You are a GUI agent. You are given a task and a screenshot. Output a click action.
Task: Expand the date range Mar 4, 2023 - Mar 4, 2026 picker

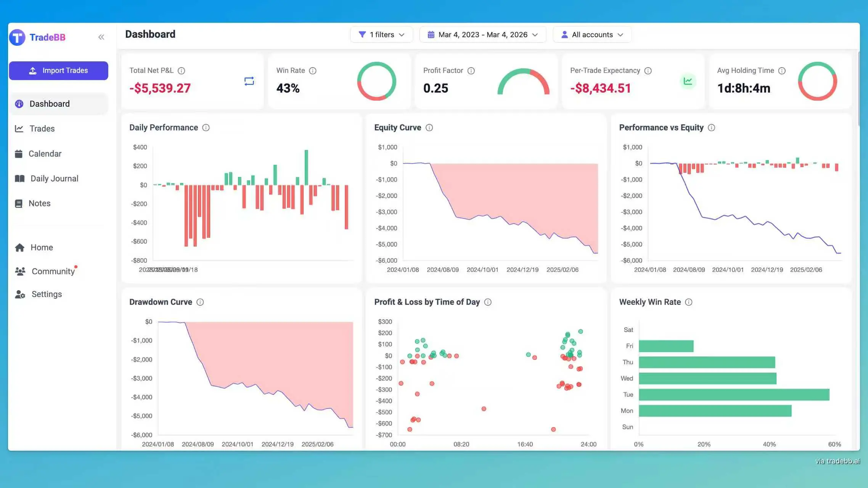click(483, 34)
